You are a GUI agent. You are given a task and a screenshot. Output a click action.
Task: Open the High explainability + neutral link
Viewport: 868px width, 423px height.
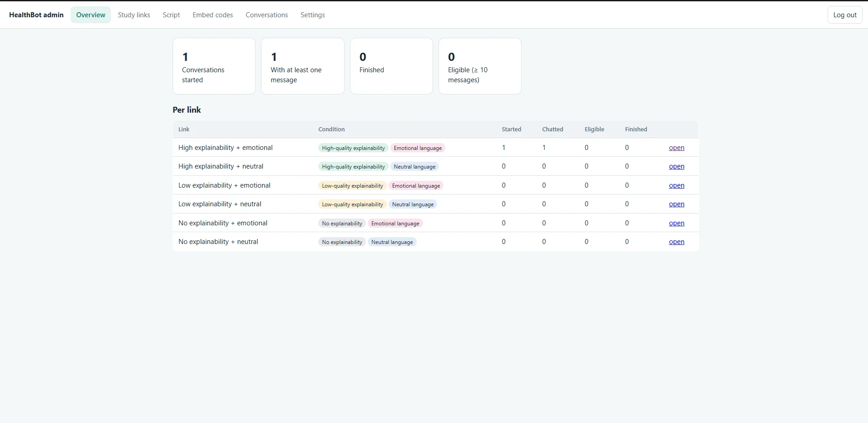tap(676, 166)
